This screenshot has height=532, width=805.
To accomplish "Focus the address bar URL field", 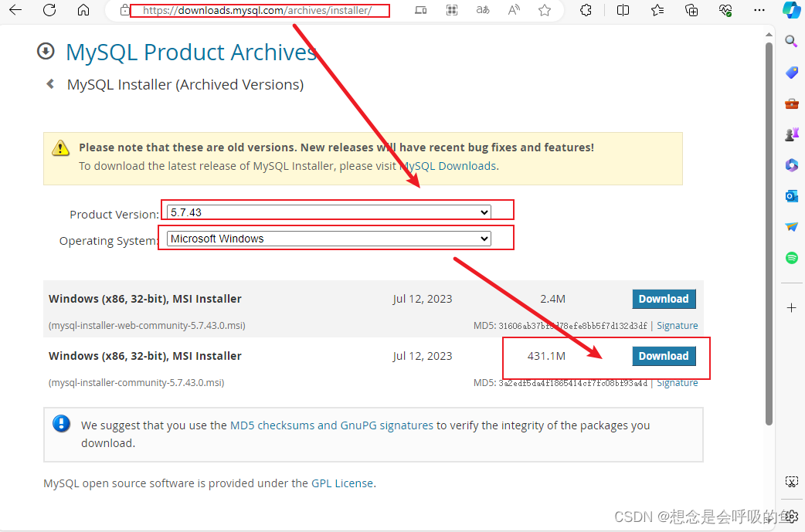I will (x=256, y=10).
